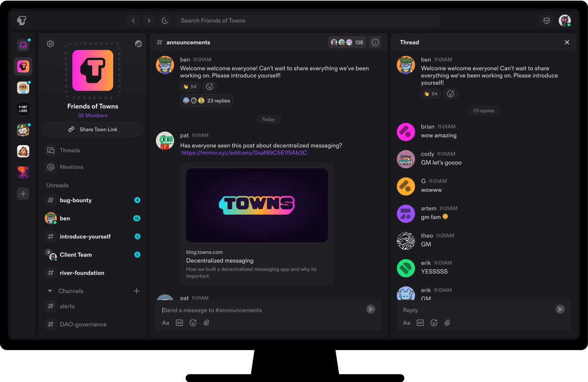Open the emoji picker below the message box
This screenshot has width=588, height=382.
(193, 323)
